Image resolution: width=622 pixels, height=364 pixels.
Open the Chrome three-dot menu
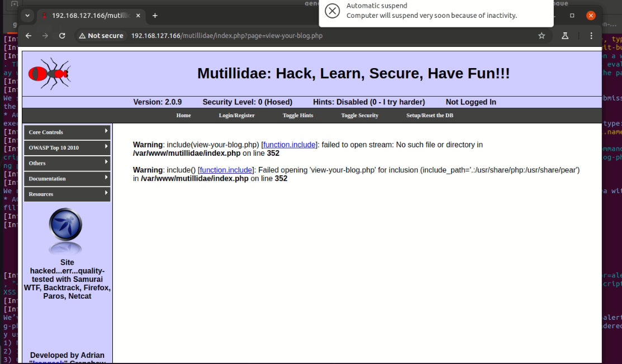tap(591, 36)
